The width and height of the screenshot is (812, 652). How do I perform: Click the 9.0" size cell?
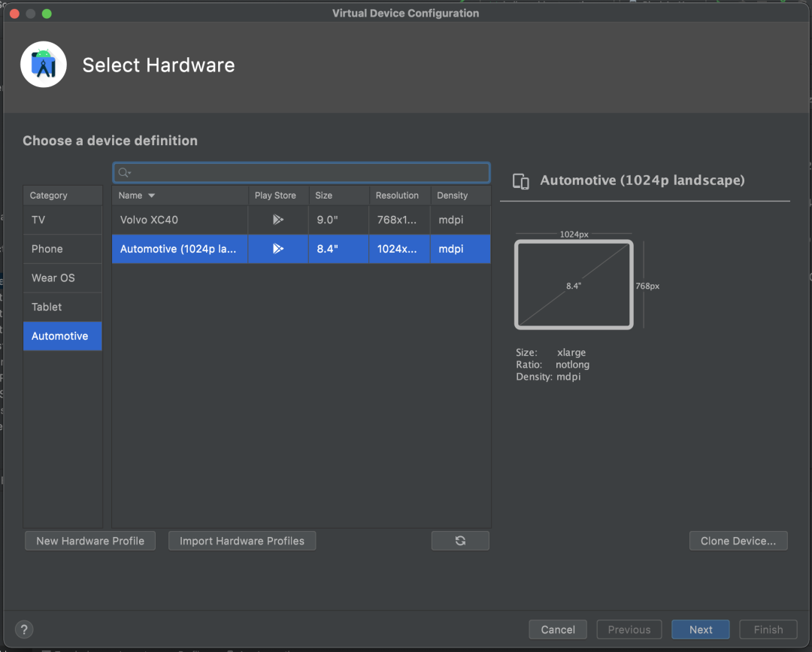coord(339,220)
